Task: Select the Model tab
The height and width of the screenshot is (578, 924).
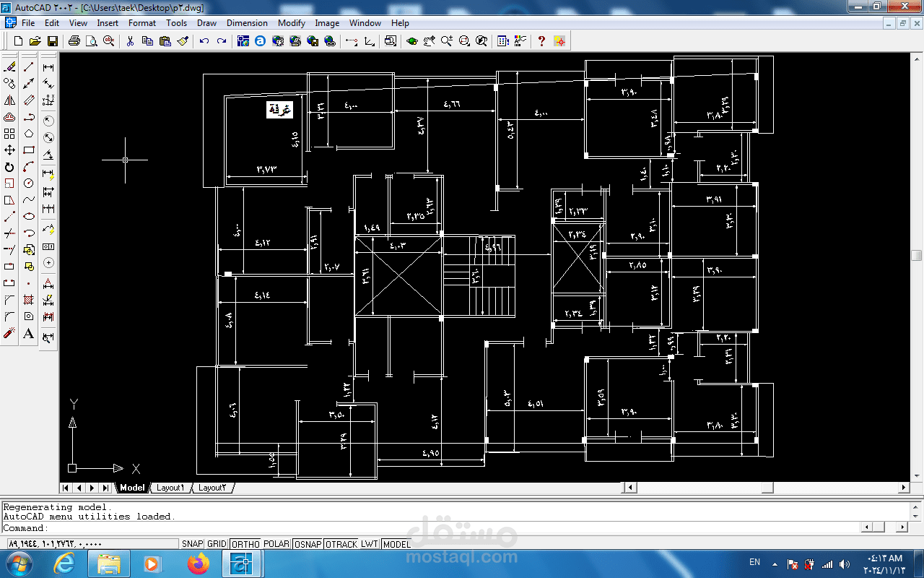Action: coord(132,488)
